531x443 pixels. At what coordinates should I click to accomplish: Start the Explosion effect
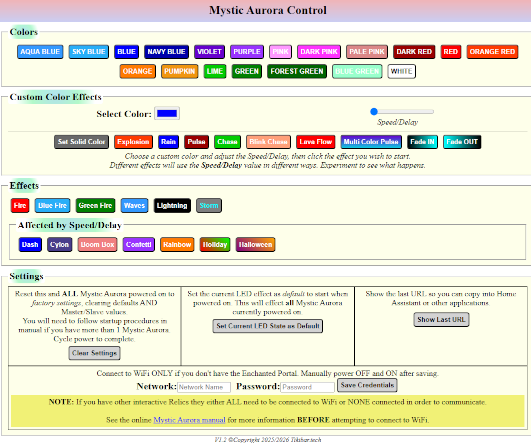133,142
